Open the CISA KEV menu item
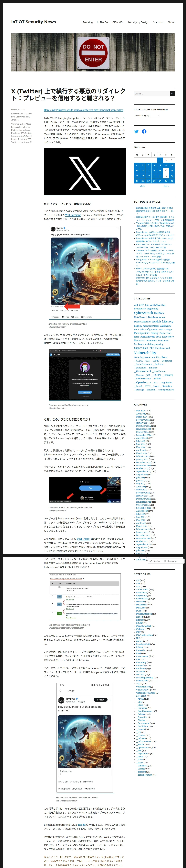This screenshot has width=186, height=868. pyautogui.click(x=118, y=22)
